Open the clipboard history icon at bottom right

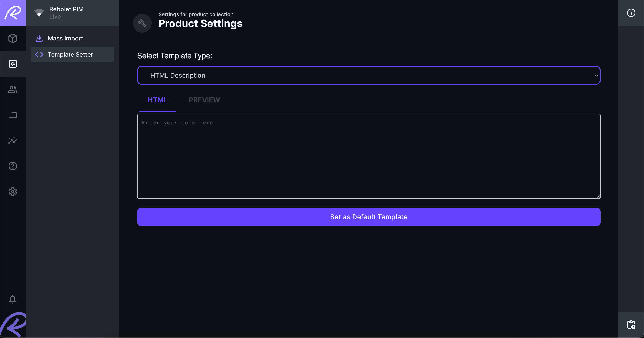coord(631,325)
